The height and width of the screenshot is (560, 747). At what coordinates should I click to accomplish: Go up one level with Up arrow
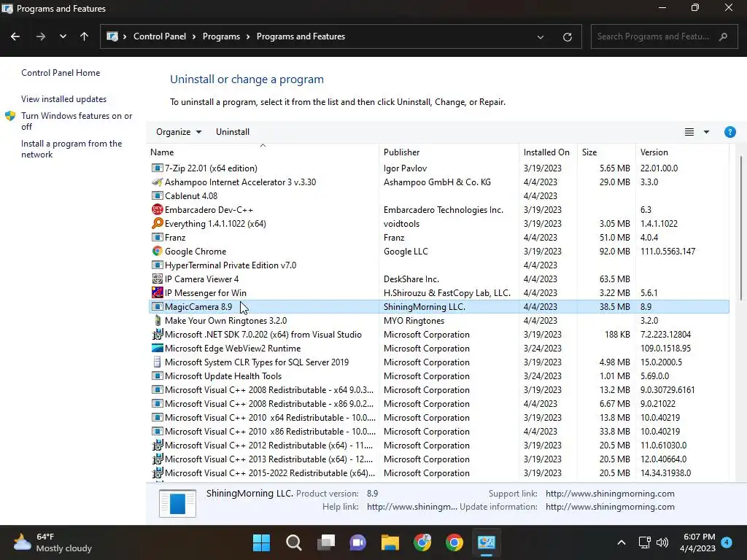85,36
